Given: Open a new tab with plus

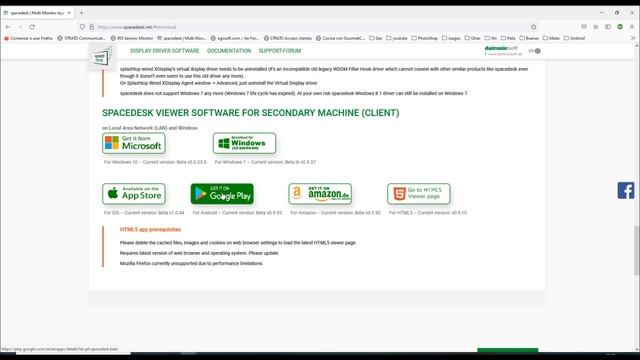Looking at the screenshot, I should point(82,13).
